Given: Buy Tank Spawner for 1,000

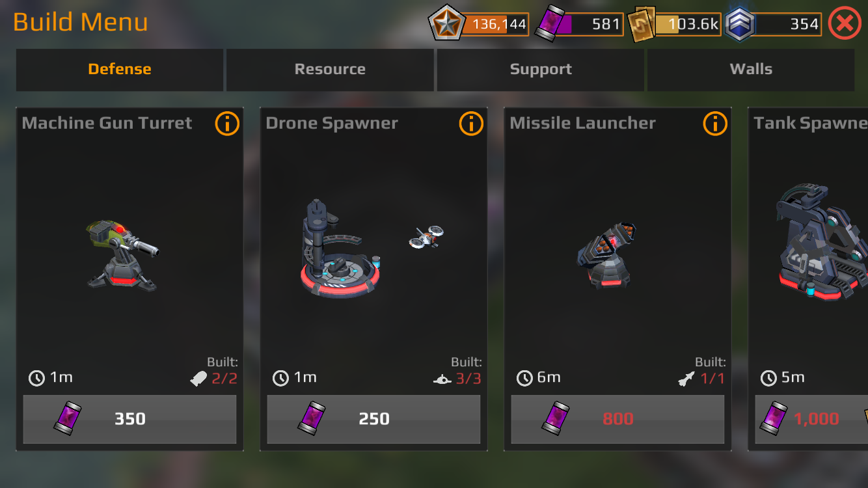Looking at the screenshot, I should coord(811,419).
